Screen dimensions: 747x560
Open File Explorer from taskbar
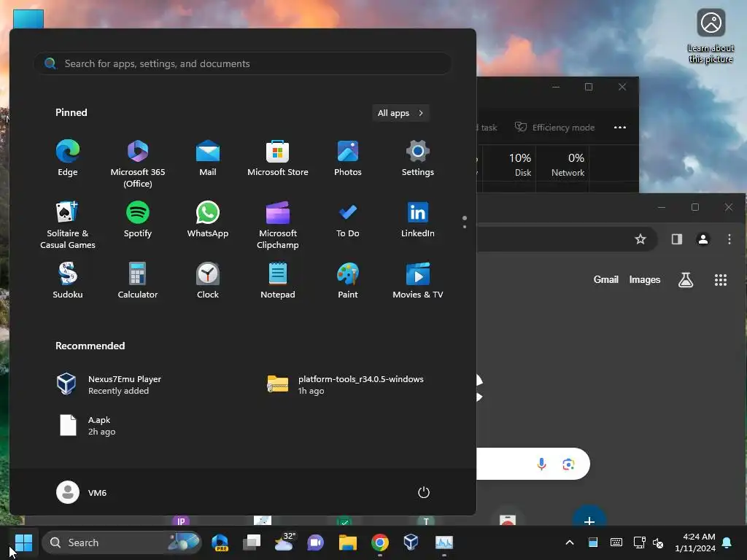point(348,542)
